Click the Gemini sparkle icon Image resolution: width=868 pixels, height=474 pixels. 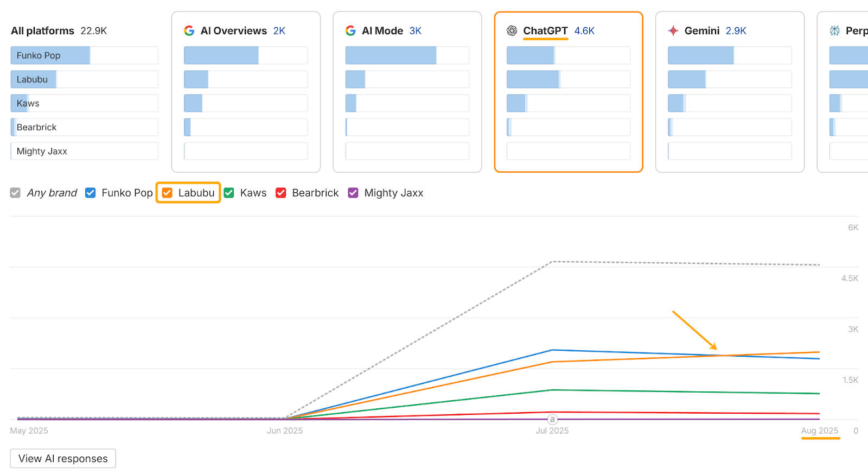pyautogui.click(x=673, y=31)
